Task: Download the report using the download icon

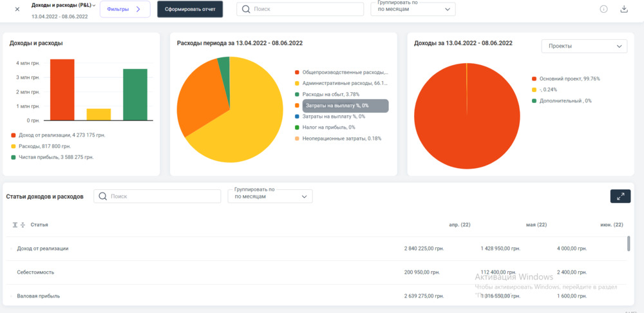Action: (x=623, y=9)
